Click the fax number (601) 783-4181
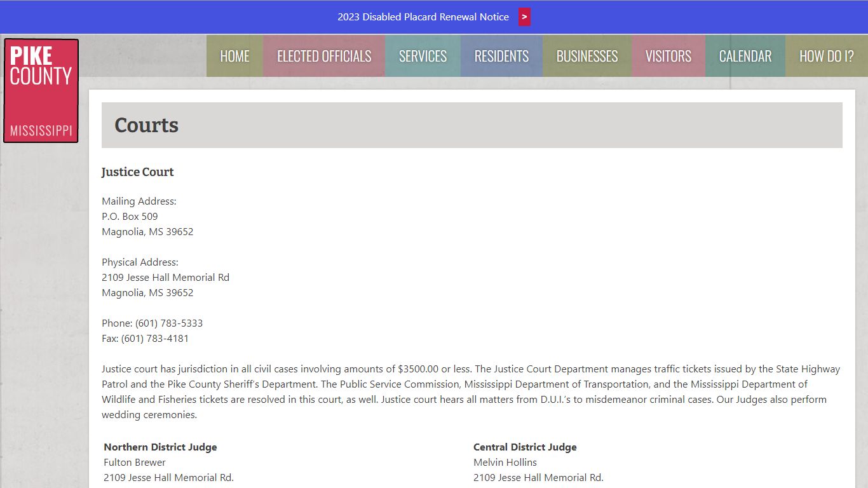This screenshot has width=868, height=488. 155,339
